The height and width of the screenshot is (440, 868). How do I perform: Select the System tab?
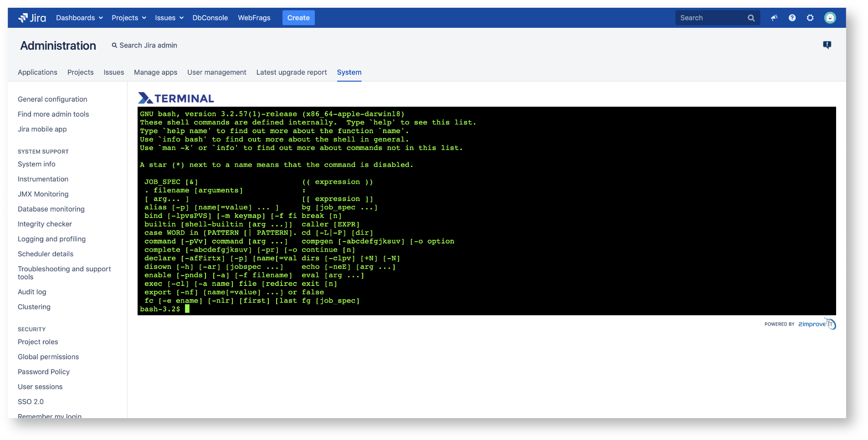click(x=349, y=72)
